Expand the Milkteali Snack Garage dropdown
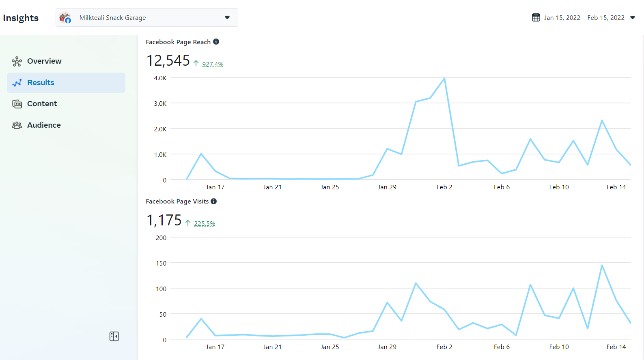Screen dimensions: 644x360 pos(227,17)
